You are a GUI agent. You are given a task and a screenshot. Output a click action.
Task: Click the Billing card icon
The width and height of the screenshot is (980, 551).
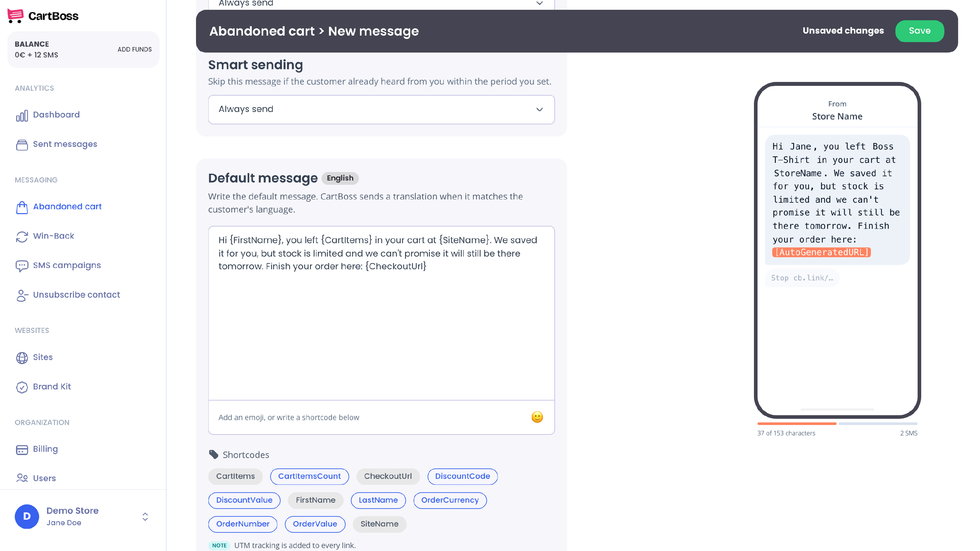coord(22,449)
